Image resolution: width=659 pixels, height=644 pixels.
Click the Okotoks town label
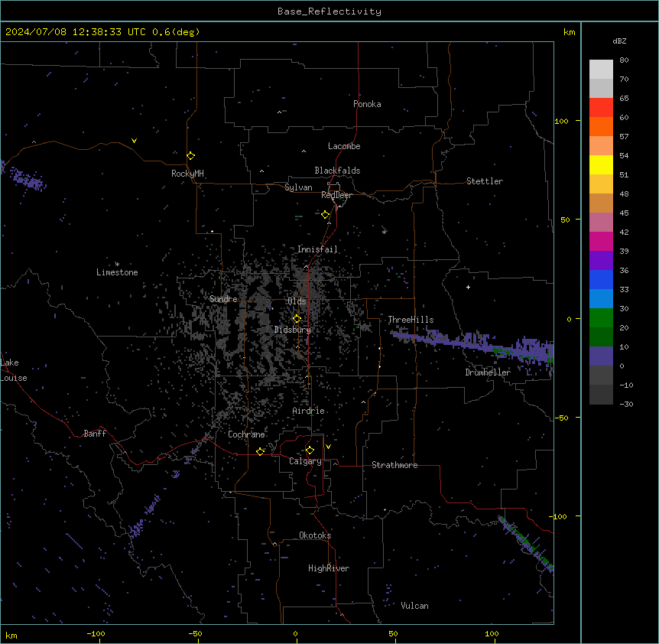(315, 535)
